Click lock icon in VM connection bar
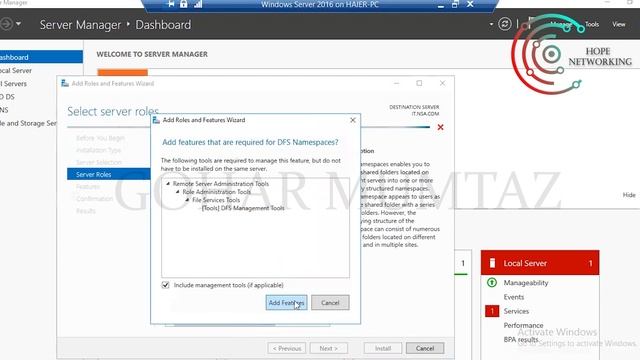640x360 pixels. coord(184,4)
